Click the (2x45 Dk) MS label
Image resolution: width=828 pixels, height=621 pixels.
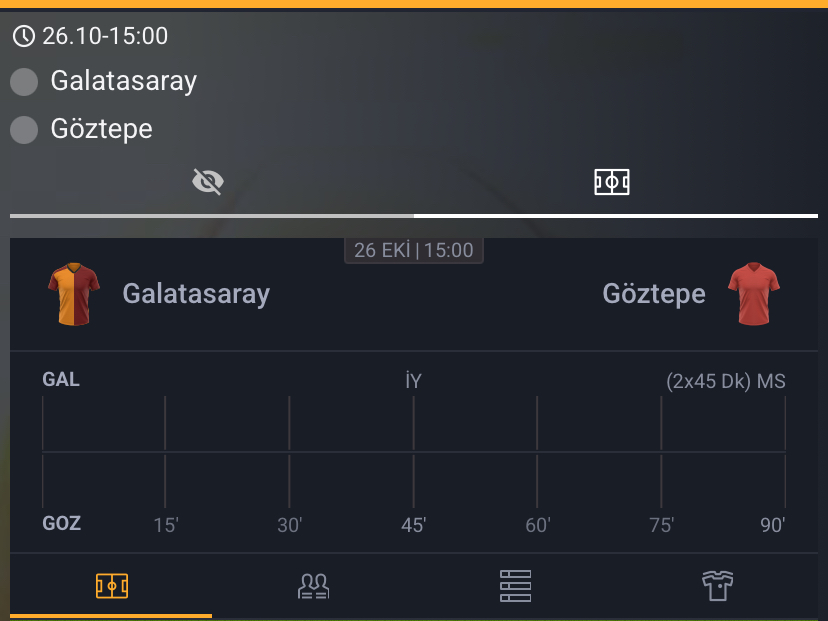click(x=726, y=381)
